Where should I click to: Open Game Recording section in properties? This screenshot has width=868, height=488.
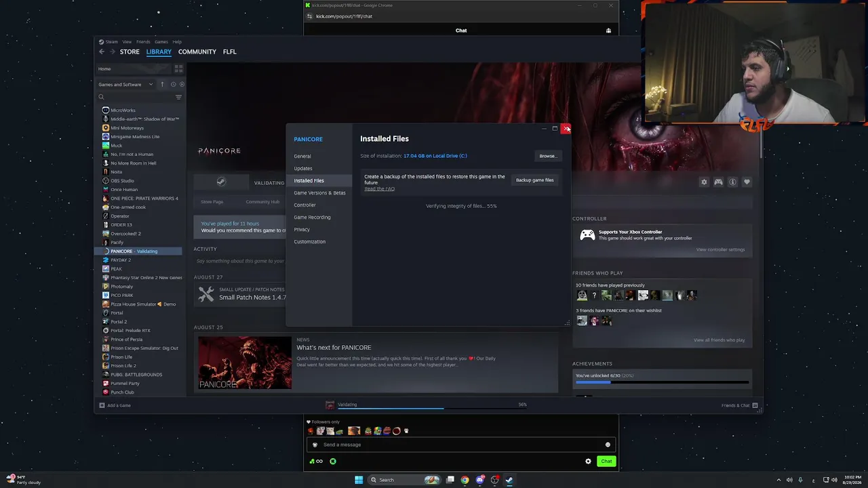(x=312, y=217)
